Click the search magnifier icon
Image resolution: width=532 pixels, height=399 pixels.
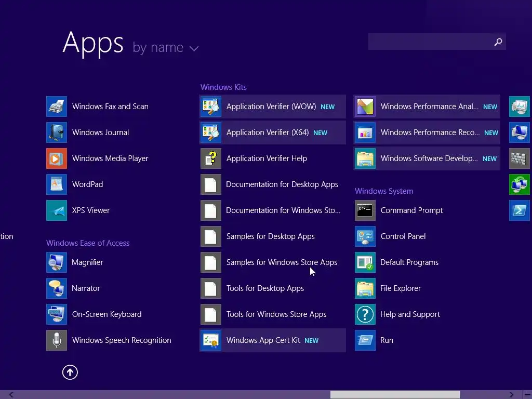(498, 42)
